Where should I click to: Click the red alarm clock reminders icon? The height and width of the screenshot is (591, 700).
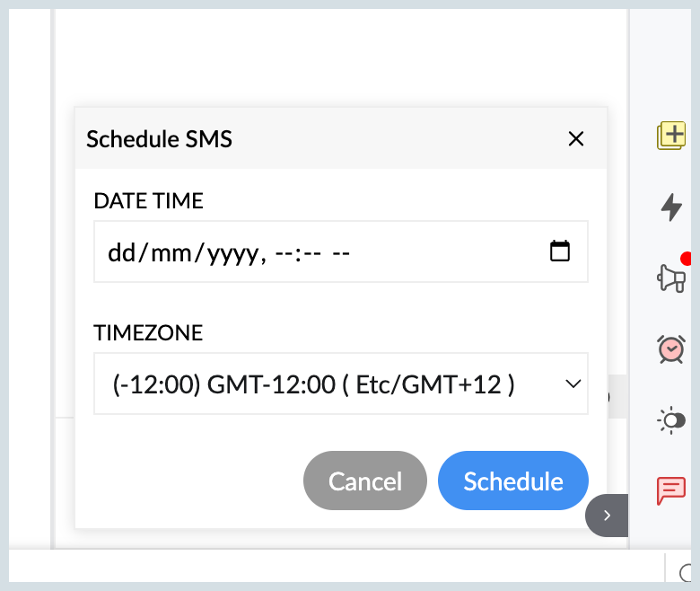[671, 348]
